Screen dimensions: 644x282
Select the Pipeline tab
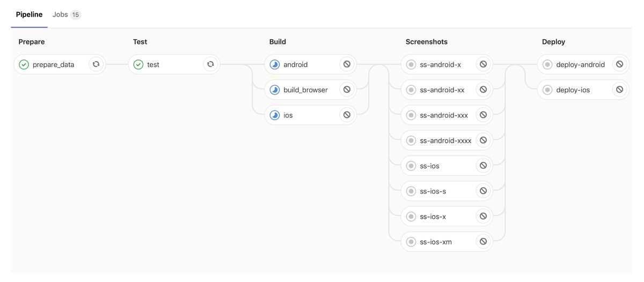pyautogui.click(x=29, y=14)
